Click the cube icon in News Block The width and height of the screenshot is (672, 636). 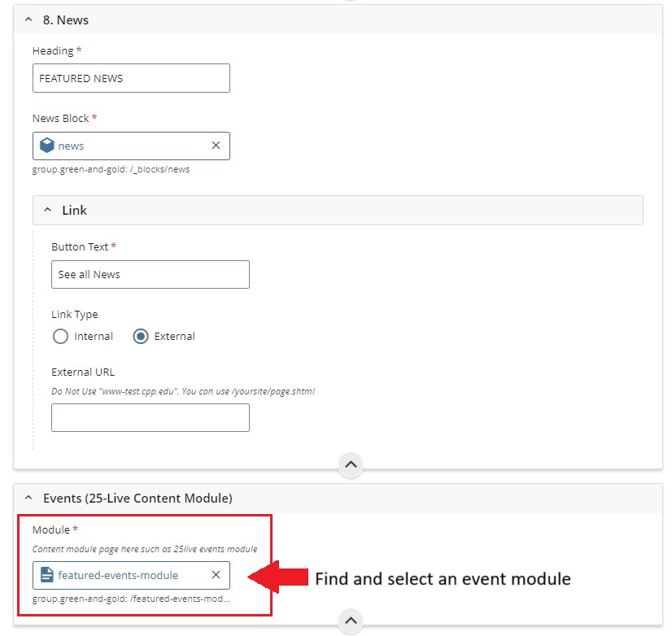[47, 146]
